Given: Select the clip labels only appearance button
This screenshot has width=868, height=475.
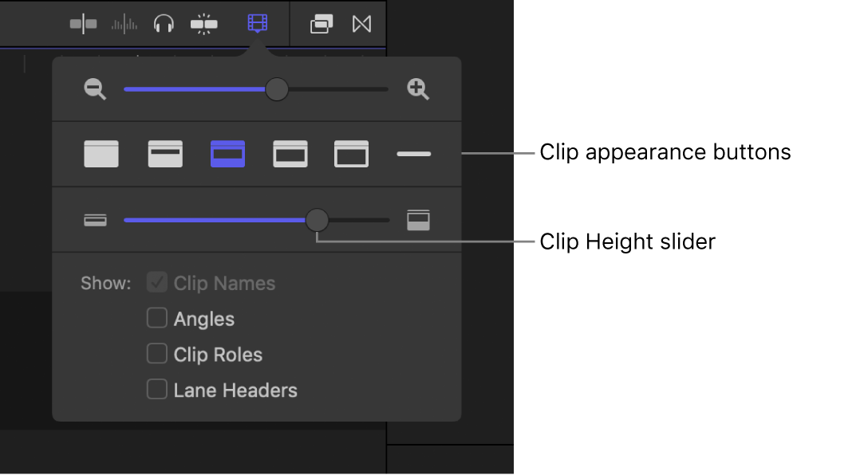Looking at the screenshot, I should coord(414,154).
